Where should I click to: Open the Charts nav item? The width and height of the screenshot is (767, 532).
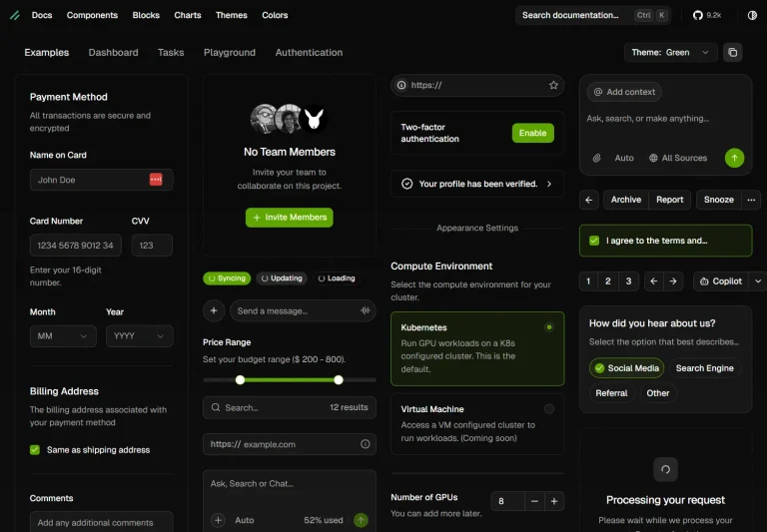pyautogui.click(x=188, y=15)
